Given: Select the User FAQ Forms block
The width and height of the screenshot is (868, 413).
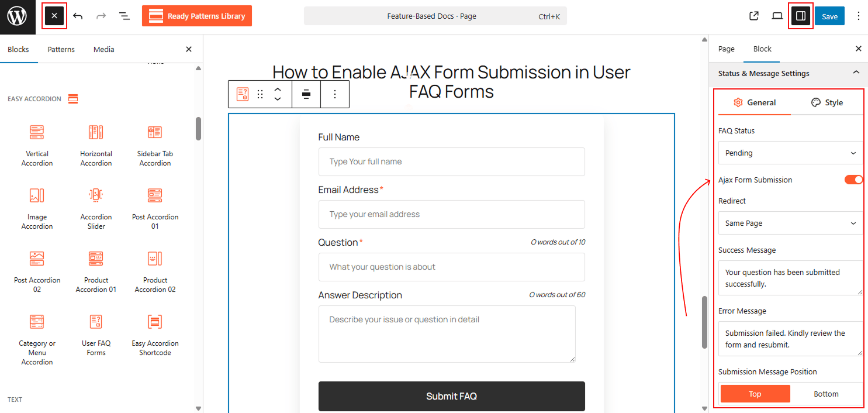Looking at the screenshot, I should click(x=95, y=333).
